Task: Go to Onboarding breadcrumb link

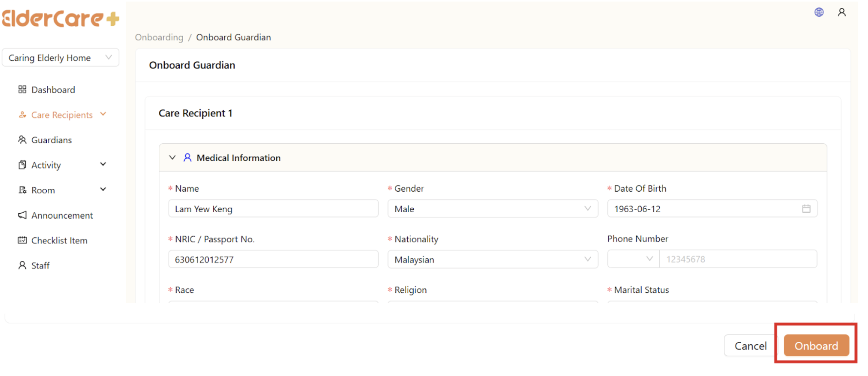Action: (x=159, y=37)
